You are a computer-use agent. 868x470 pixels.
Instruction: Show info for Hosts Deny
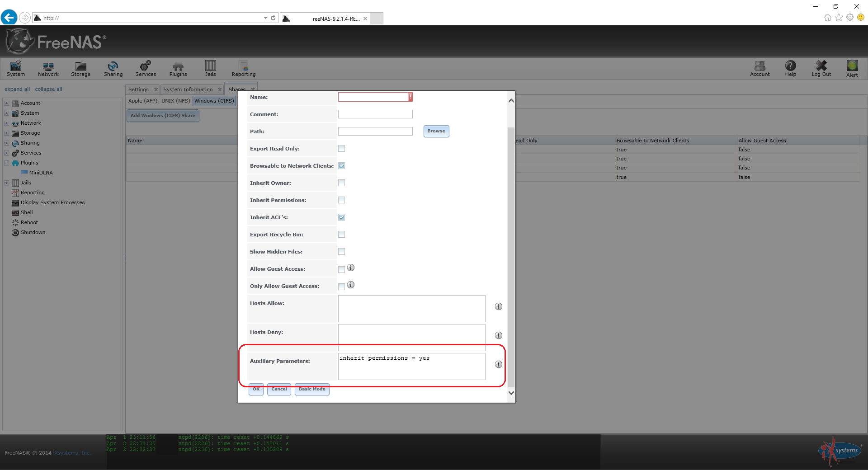(x=499, y=335)
